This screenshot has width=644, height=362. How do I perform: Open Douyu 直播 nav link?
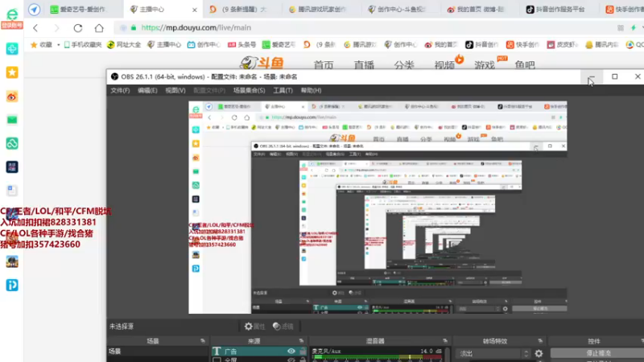[364, 65]
